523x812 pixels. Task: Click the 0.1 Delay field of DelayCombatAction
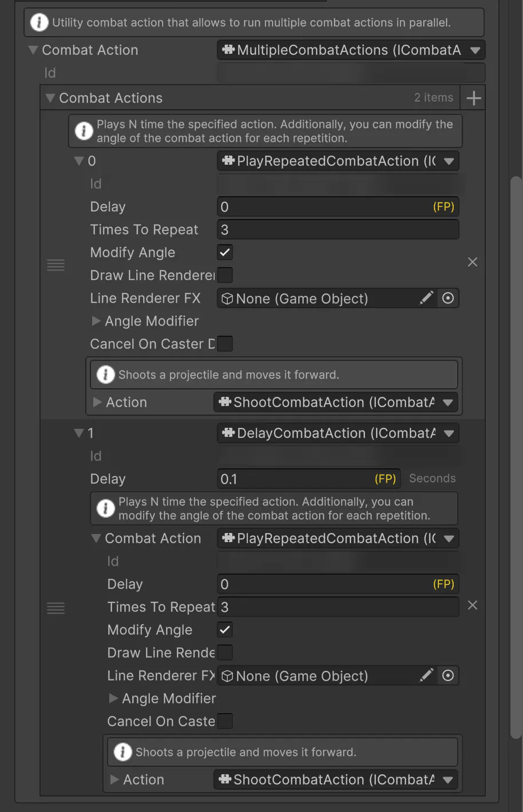coord(309,479)
